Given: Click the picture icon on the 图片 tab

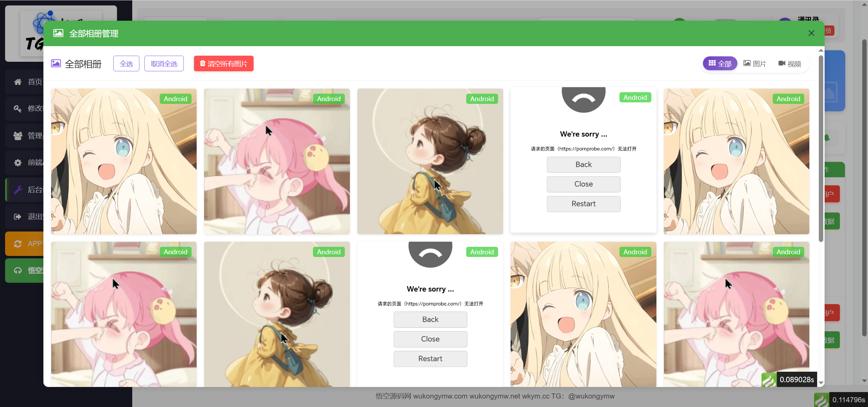Looking at the screenshot, I should (747, 63).
